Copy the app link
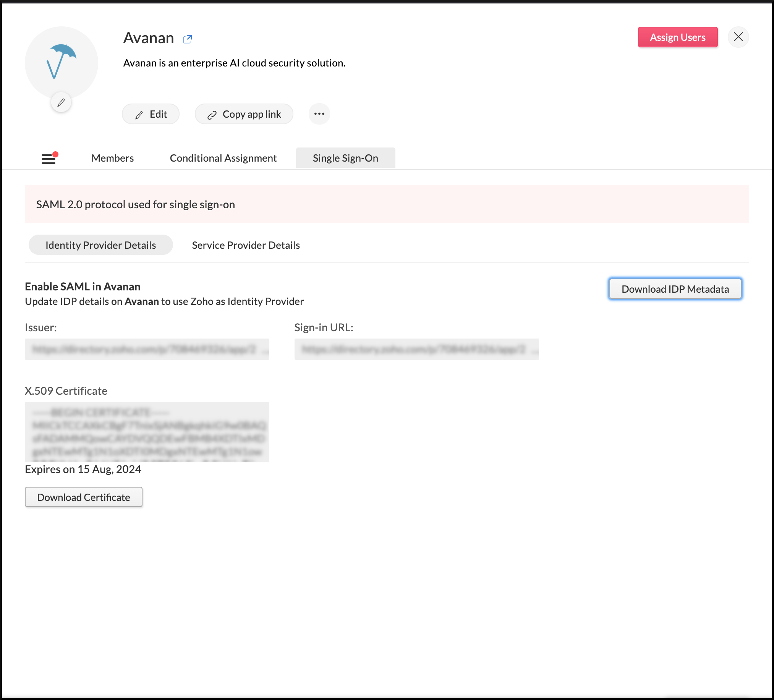Screen dimensions: 774x700 point(244,114)
